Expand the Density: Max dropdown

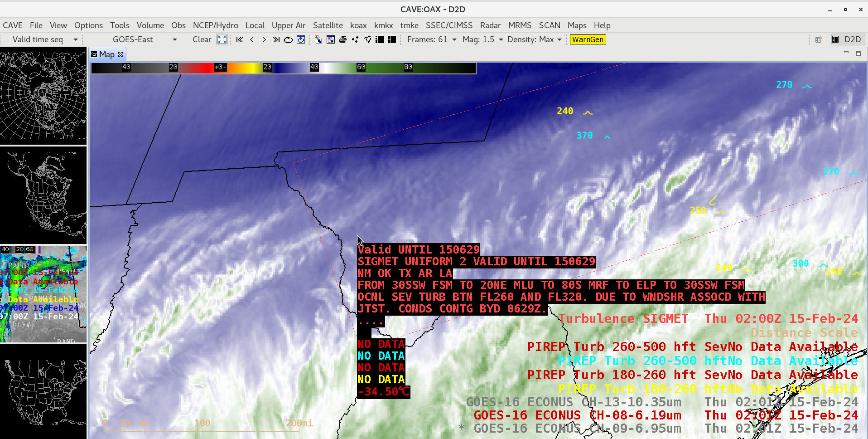535,39
